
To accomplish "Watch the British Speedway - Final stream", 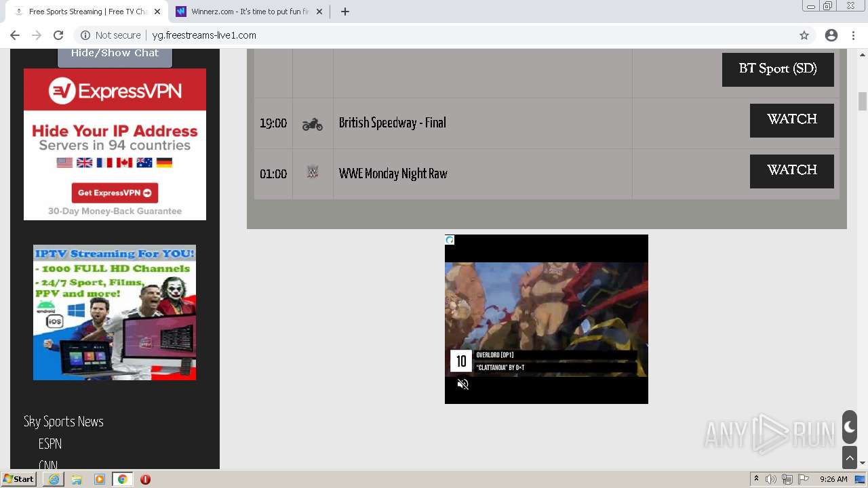I will pyautogui.click(x=791, y=120).
